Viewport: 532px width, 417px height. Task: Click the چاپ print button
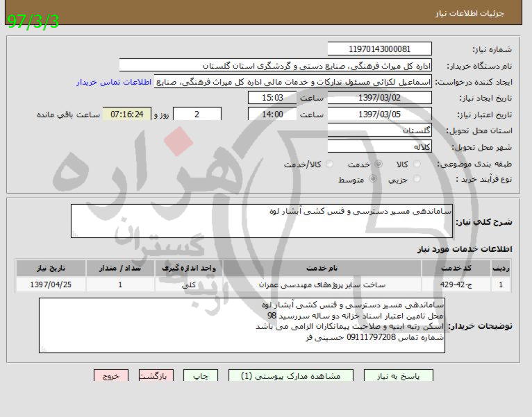pyautogui.click(x=201, y=376)
